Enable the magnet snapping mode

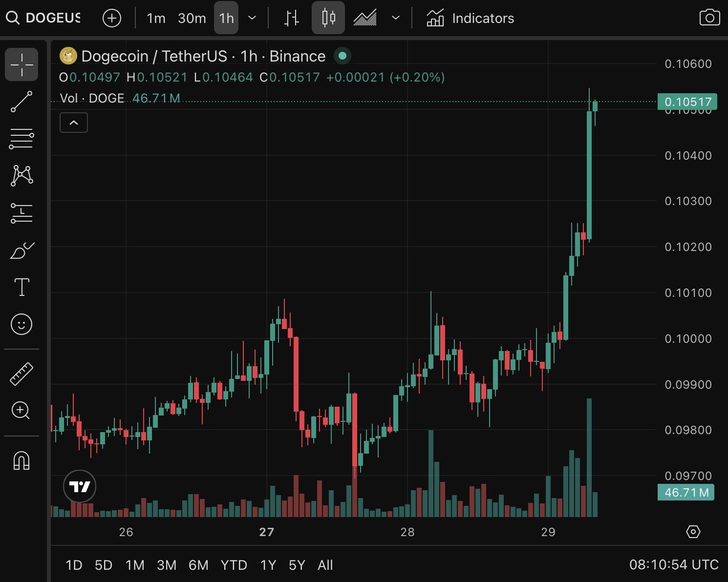pos(21,460)
